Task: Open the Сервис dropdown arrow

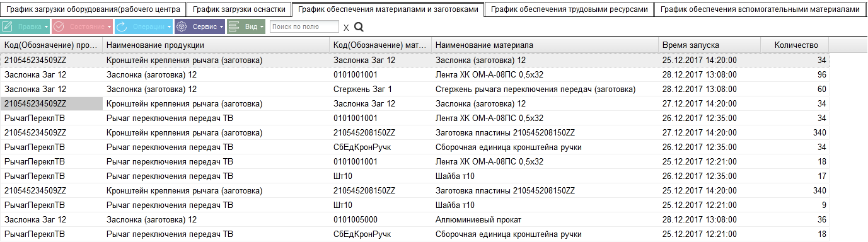Action: (x=223, y=27)
